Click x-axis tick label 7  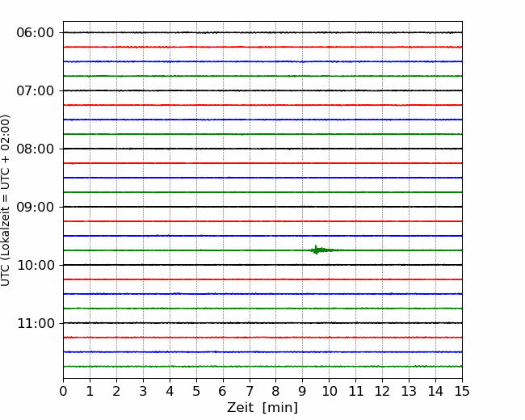tap(250, 391)
